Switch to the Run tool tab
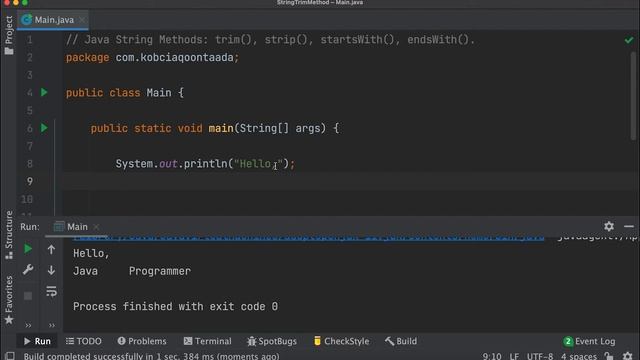Image resolution: width=640 pixels, height=360 pixels. pos(37,341)
